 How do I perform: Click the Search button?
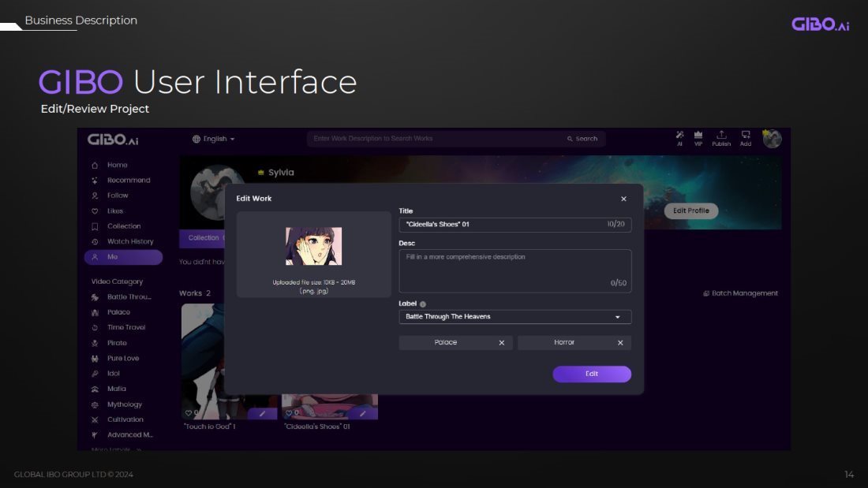pos(582,139)
